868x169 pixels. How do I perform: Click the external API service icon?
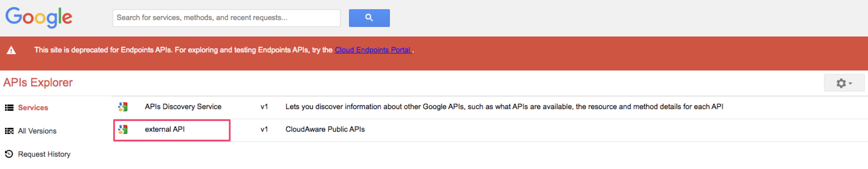(123, 130)
